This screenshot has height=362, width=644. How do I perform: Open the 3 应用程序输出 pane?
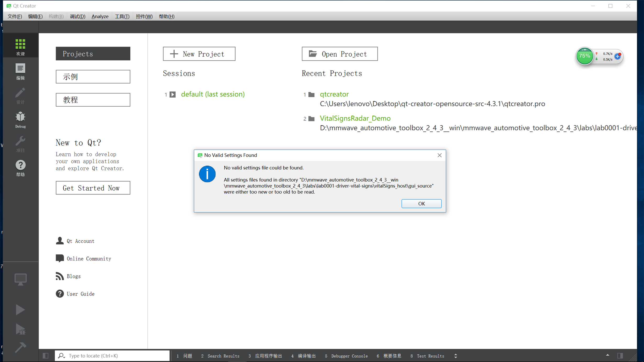[x=265, y=356]
